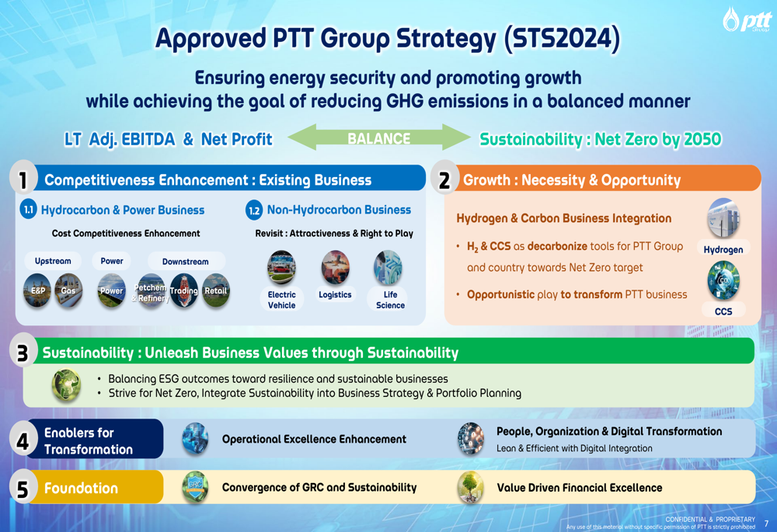Click the number 1 section badge
The image size is (777, 532).
point(23,179)
